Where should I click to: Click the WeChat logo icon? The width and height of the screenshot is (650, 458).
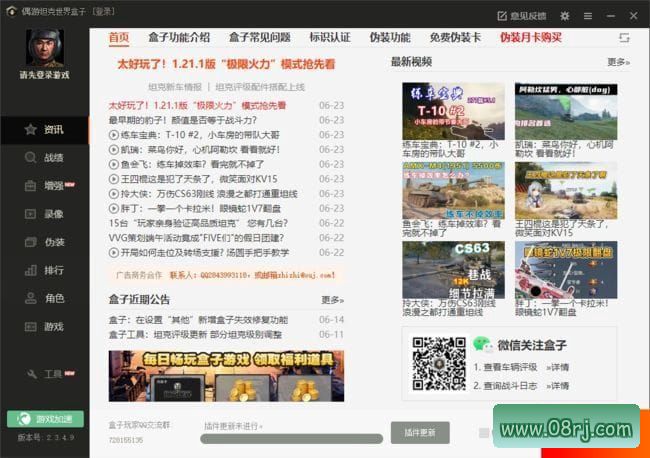point(482,344)
